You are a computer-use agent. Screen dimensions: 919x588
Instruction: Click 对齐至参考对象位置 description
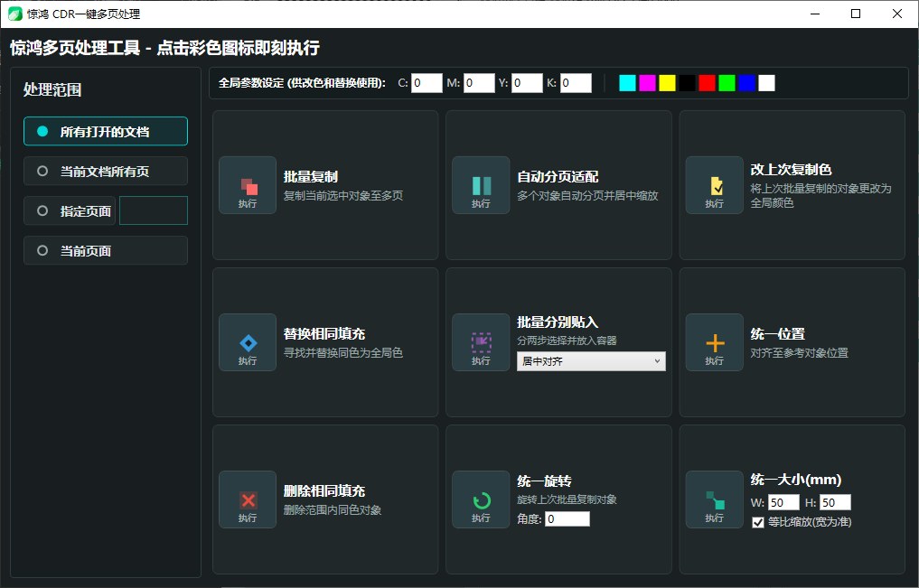pos(800,352)
